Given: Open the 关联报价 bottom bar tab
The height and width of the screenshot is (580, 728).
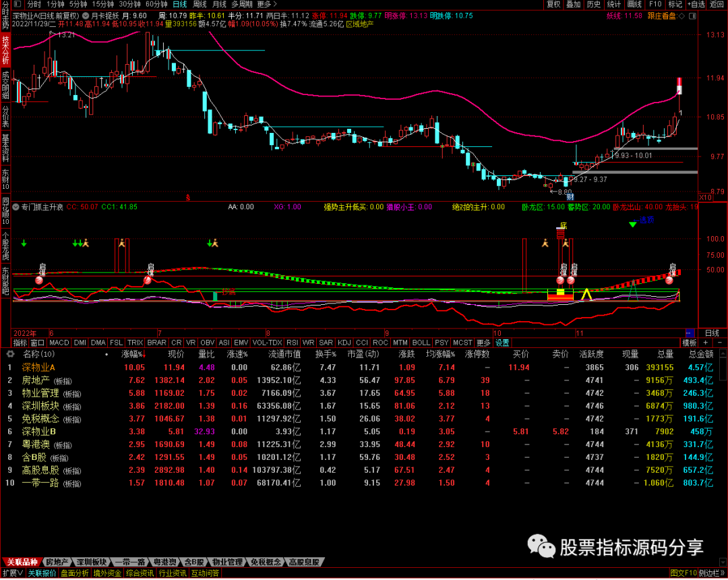Looking at the screenshot, I should point(42,573).
